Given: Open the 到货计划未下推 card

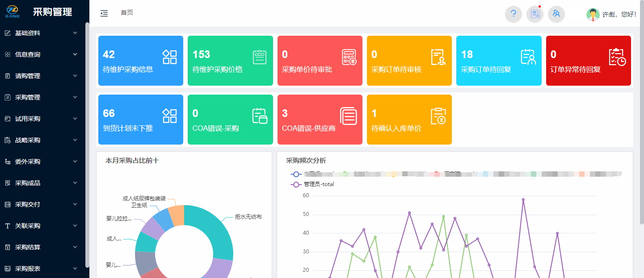Looking at the screenshot, I should click(x=140, y=120).
